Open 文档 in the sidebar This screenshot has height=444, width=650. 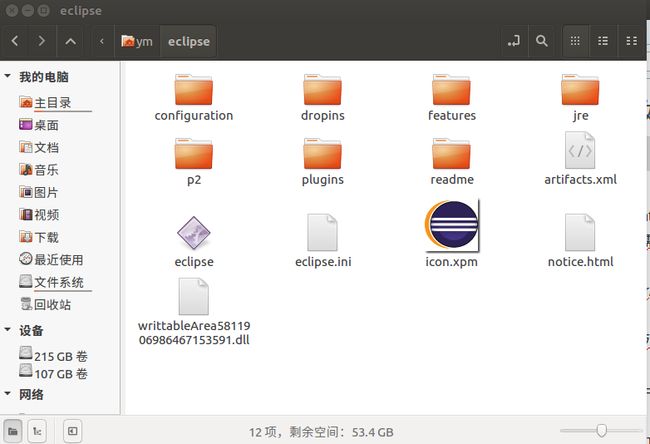tap(39, 147)
